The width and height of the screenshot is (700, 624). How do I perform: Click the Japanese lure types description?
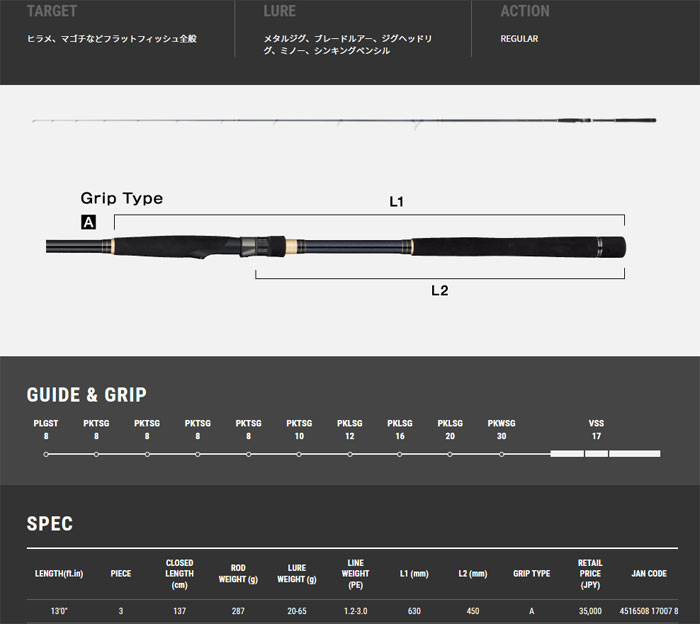click(348, 45)
